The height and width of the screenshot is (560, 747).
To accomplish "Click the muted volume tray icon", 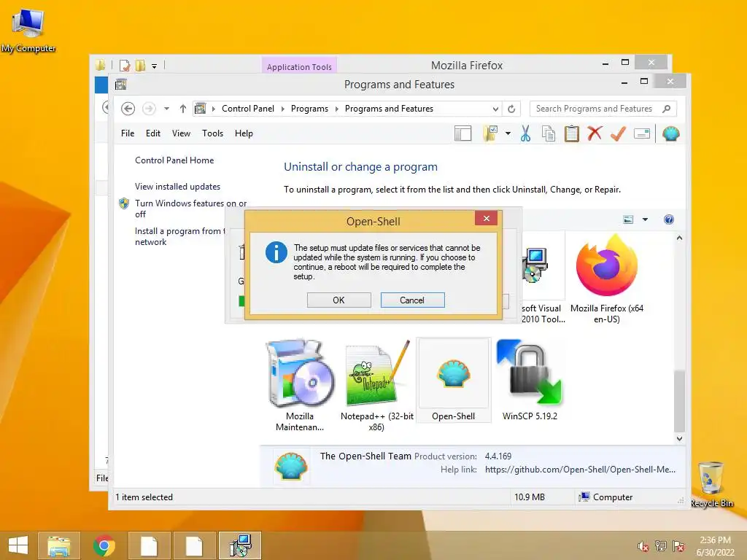I will (643, 545).
